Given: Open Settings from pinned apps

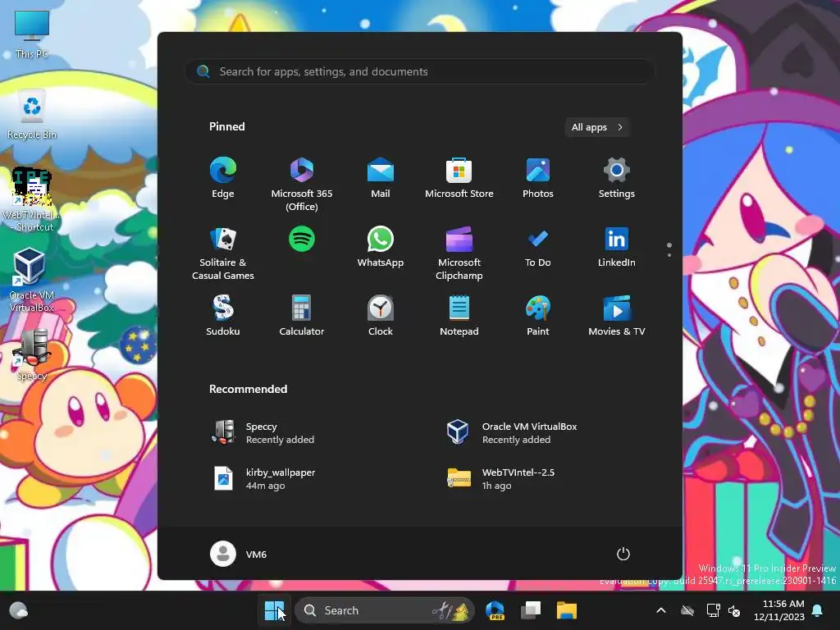Looking at the screenshot, I should [617, 178].
